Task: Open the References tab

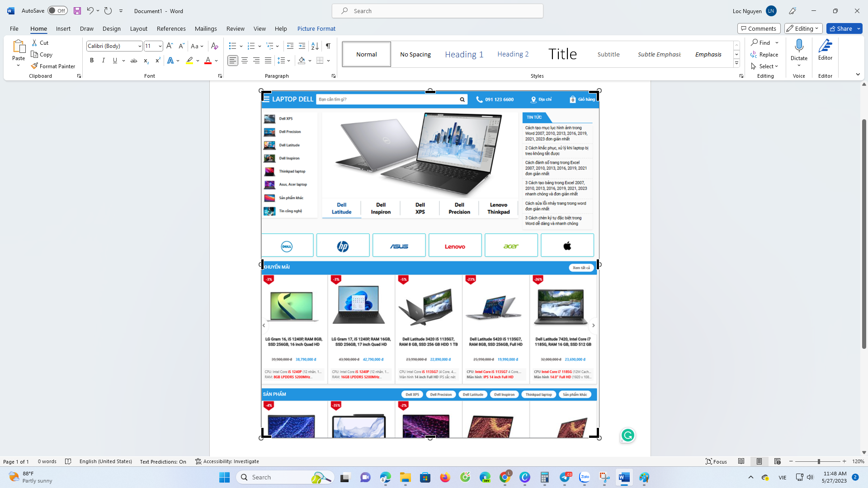Action: pos(171,28)
